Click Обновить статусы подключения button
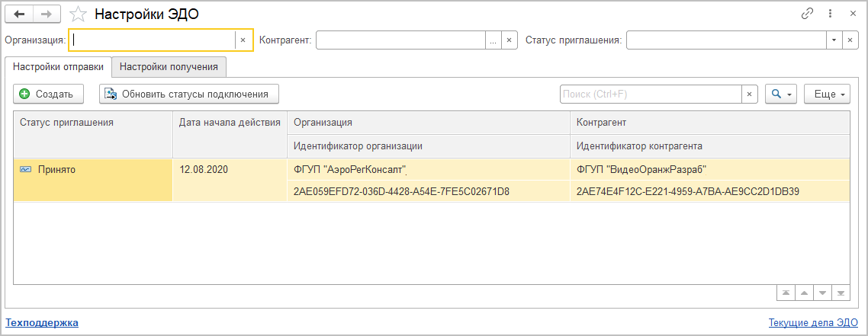868x336 pixels. (188, 94)
